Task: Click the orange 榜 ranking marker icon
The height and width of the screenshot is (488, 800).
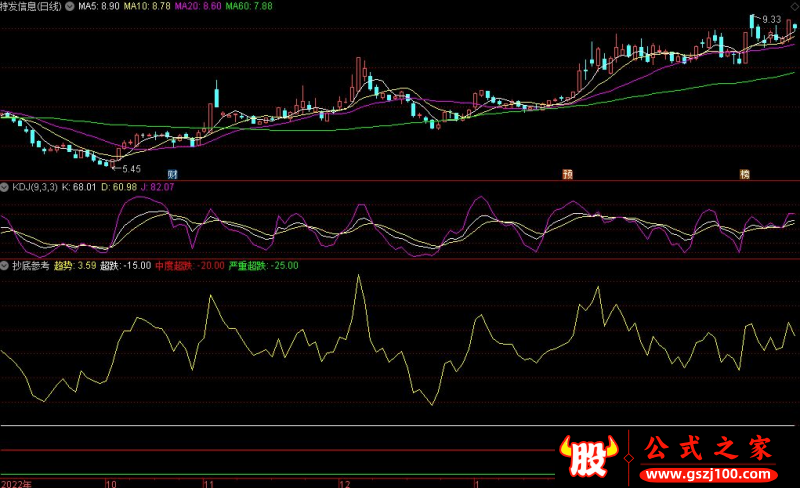Action: coord(744,174)
